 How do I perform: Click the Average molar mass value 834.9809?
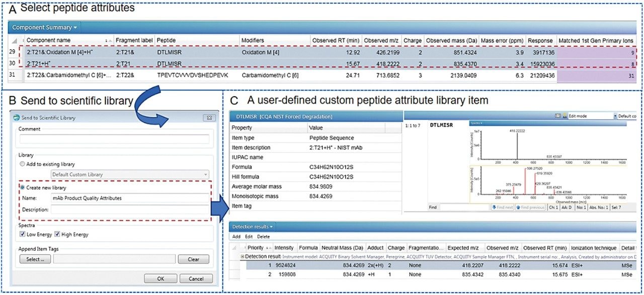[323, 186]
